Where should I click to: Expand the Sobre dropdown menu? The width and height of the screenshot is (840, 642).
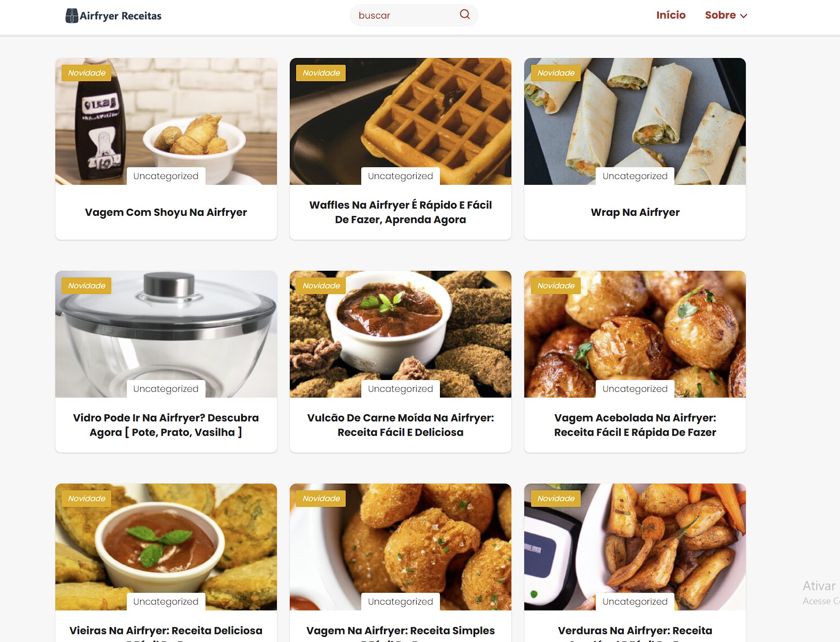pyautogui.click(x=726, y=15)
